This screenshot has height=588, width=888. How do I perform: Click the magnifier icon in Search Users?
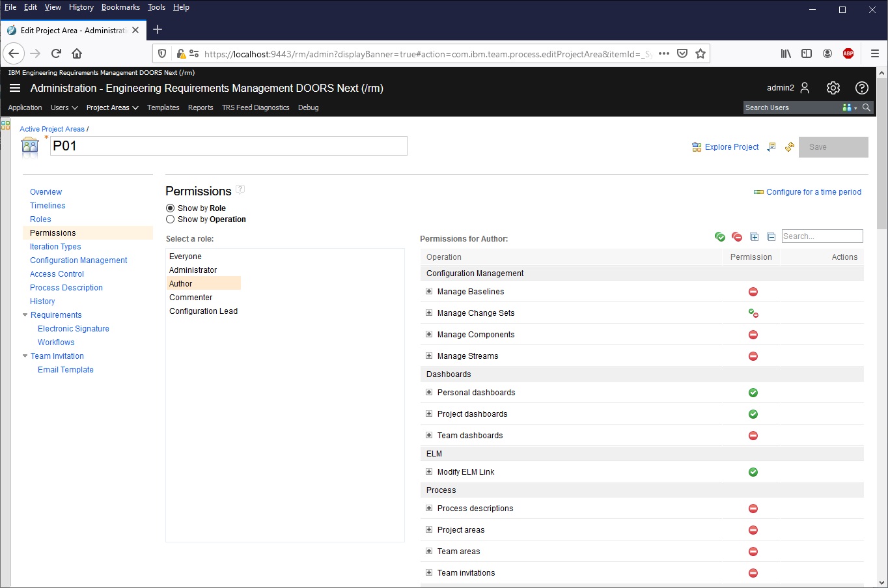point(867,107)
